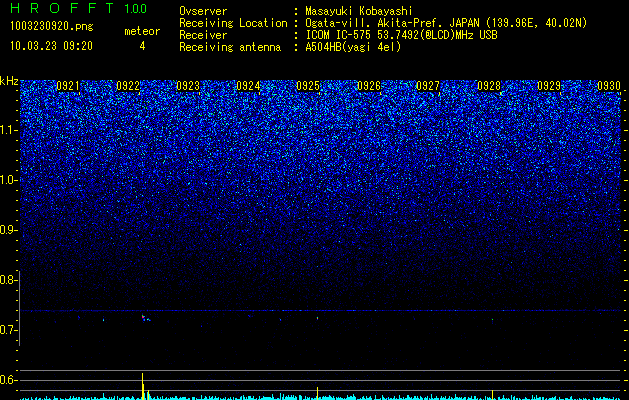The height and width of the screenshot is (400, 629).
Task: Click the 0926 time marker
Action: click(x=369, y=86)
